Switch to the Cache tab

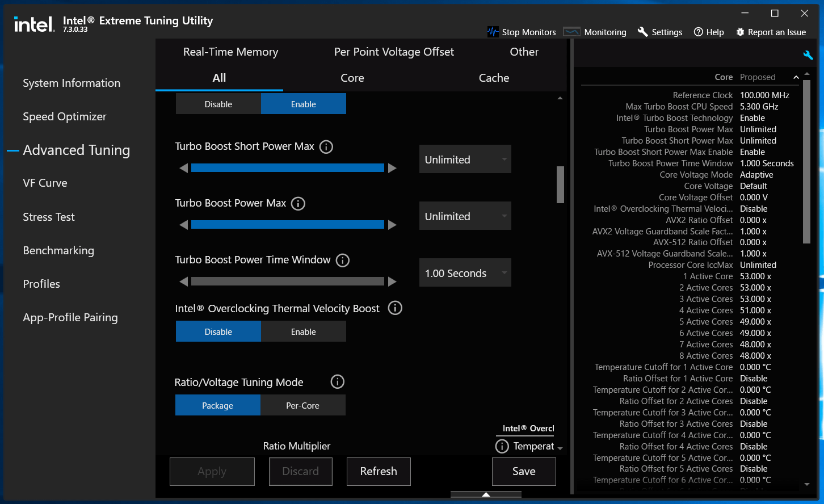click(494, 78)
